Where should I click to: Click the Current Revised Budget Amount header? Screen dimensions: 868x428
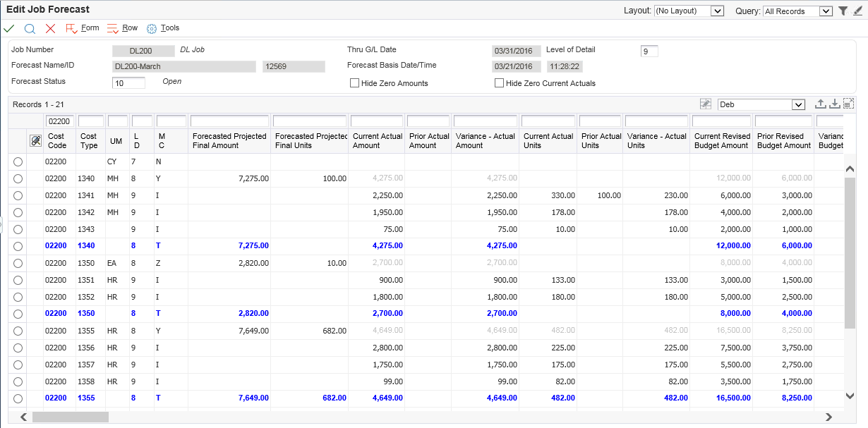click(x=721, y=141)
